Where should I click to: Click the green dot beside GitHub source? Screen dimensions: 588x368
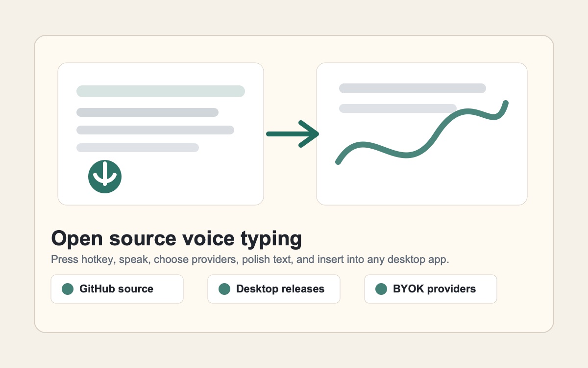(68, 289)
